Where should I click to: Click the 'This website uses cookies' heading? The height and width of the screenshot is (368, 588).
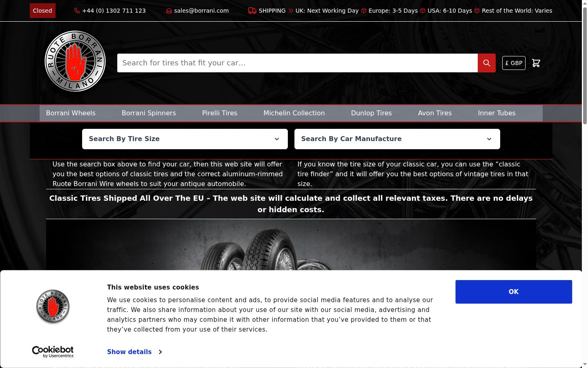point(153,287)
